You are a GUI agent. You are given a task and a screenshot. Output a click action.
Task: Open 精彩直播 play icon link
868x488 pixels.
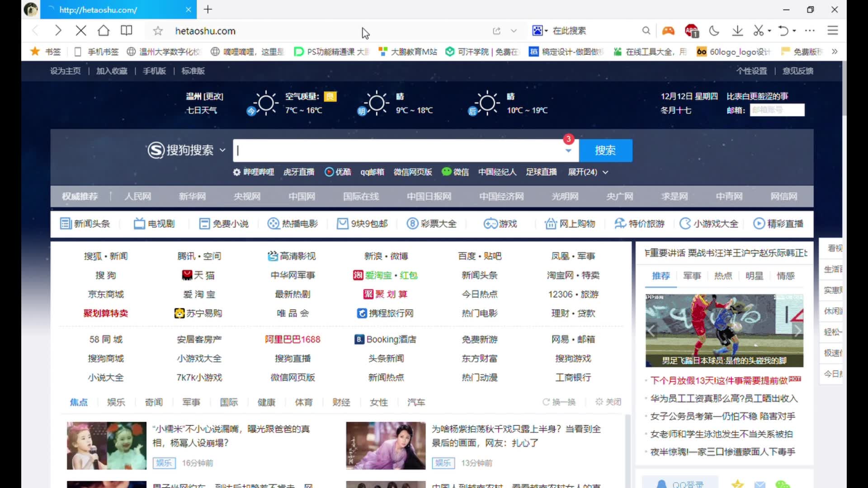pos(778,224)
